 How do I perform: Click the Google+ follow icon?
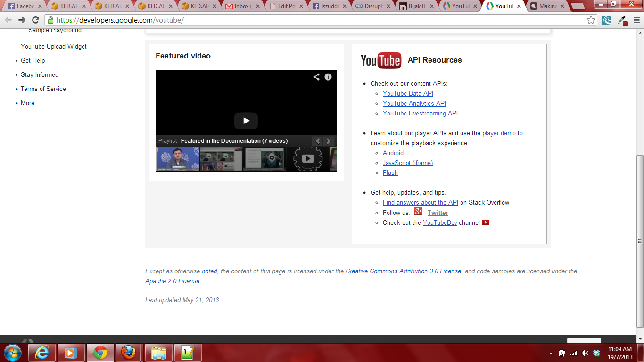(418, 212)
